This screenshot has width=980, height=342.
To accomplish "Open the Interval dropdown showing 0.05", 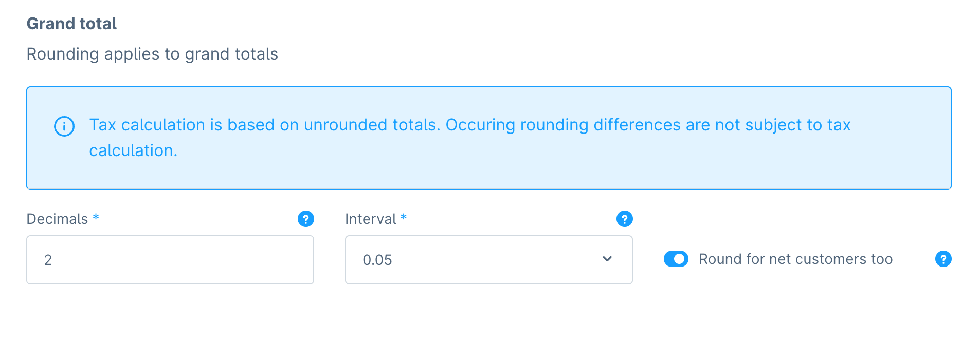I will pyautogui.click(x=488, y=260).
